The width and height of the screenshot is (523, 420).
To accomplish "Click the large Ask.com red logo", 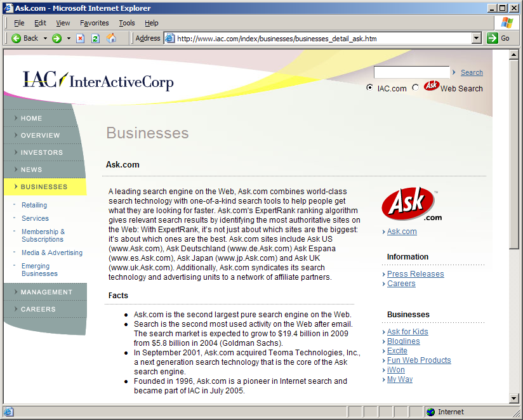I will pos(411,204).
